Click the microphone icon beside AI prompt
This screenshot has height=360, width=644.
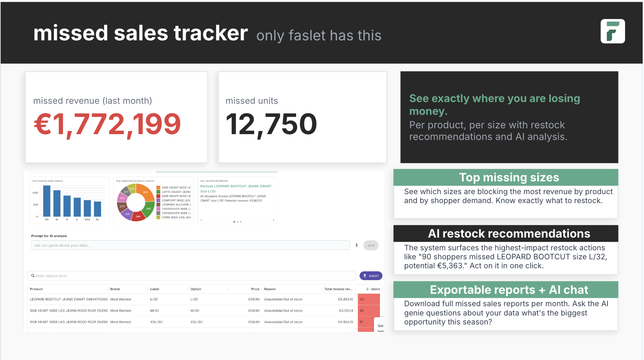(x=356, y=245)
